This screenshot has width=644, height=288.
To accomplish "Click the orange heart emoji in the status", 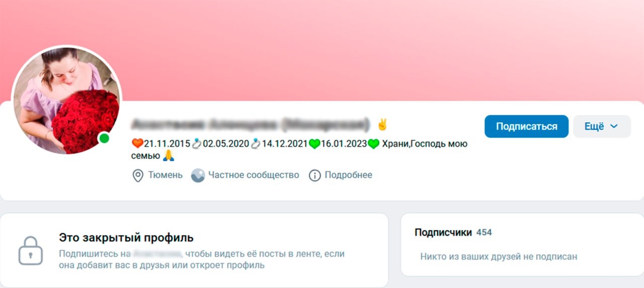I will click(x=137, y=144).
